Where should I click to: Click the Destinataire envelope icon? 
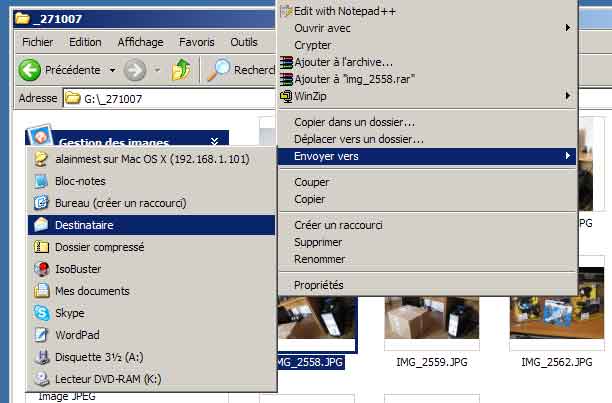tap(41, 225)
